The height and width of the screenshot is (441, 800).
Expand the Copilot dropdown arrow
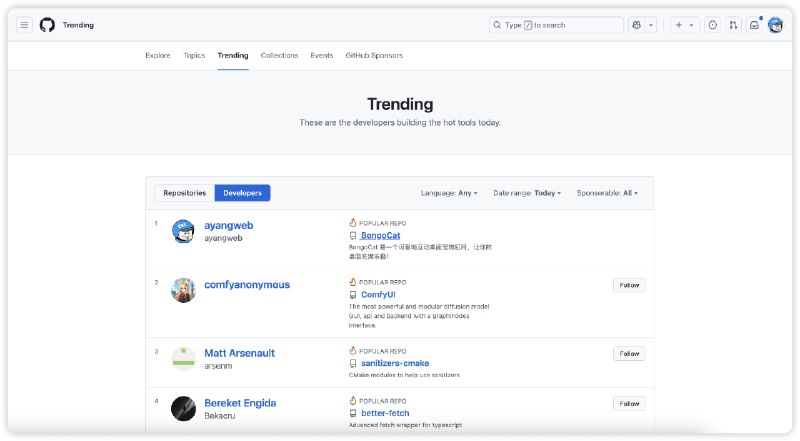651,25
